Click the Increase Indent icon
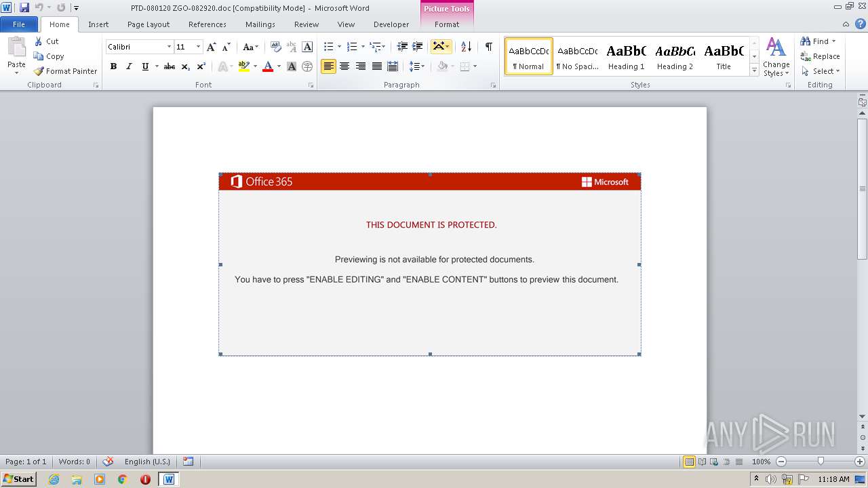The height and width of the screenshot is (488, 868). pos(418,47)
